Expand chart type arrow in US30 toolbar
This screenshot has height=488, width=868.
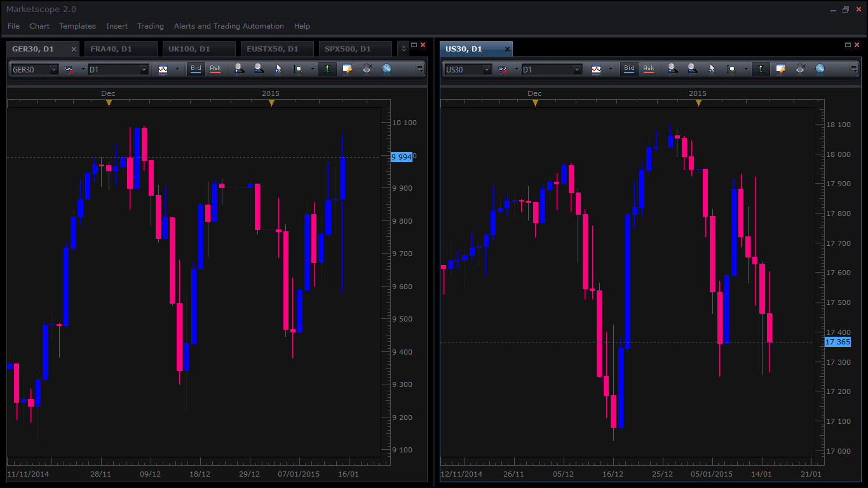click(611, 69)
